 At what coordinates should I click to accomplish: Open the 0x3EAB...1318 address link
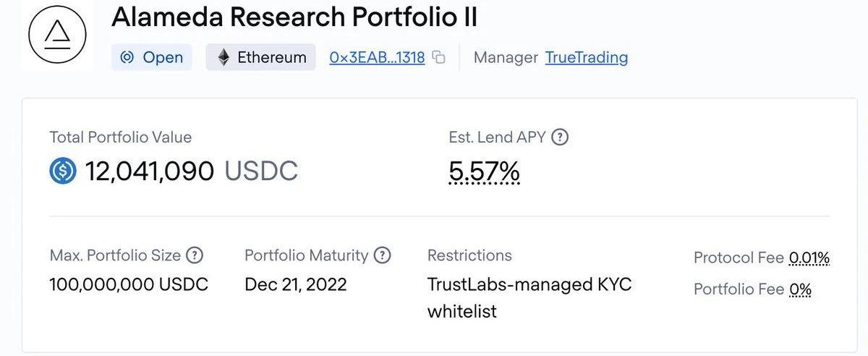[x=377, y=57]
